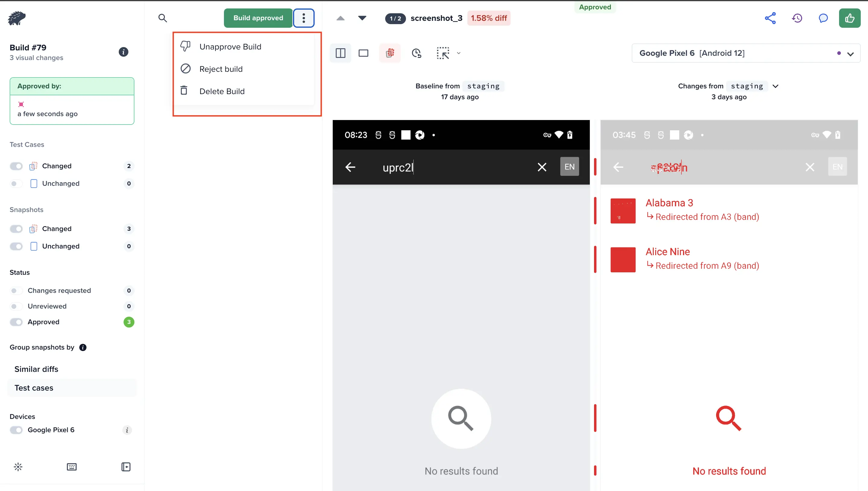
Task: Open the build history clock icon
Action: point(797,18)
